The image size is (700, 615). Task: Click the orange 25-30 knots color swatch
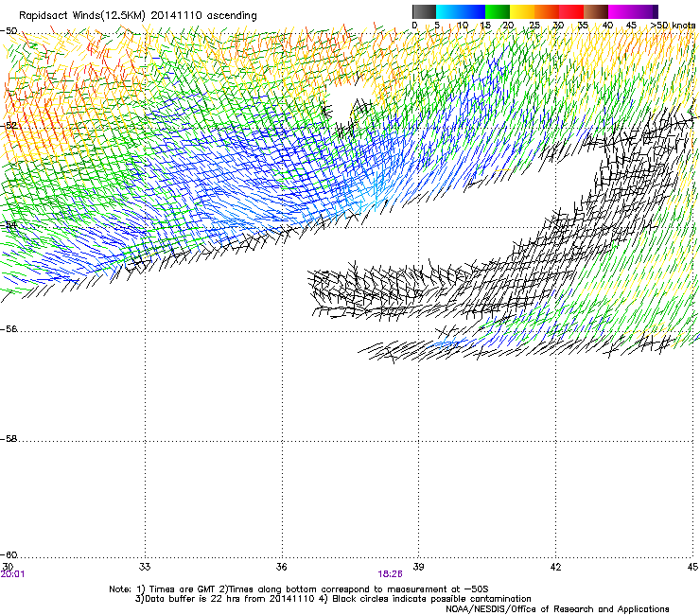(547, 11)
